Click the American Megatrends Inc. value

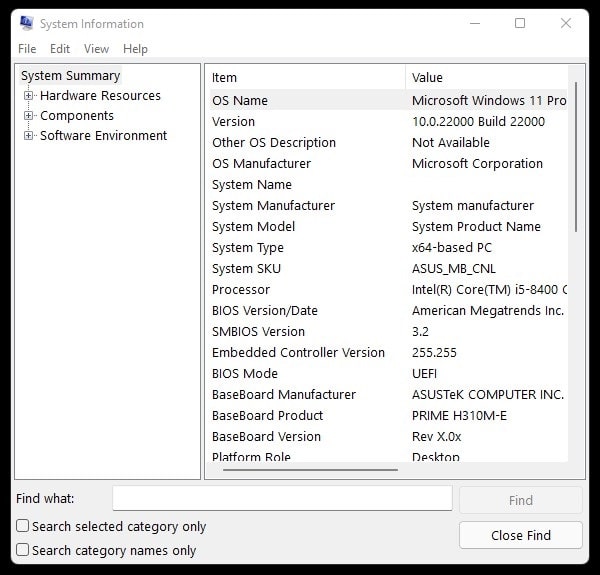pos(488,310)
